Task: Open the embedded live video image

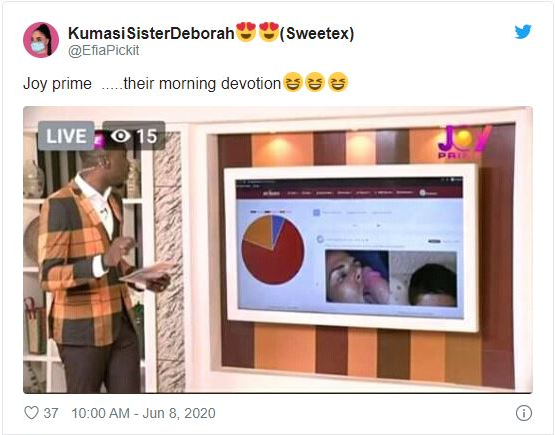Action: coord(278,250)
